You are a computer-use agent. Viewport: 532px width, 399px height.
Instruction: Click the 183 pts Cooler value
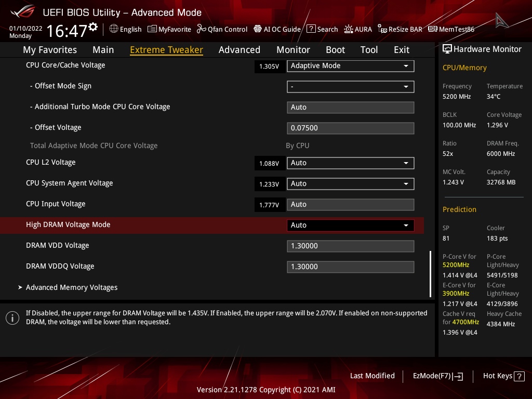[497, 238]
